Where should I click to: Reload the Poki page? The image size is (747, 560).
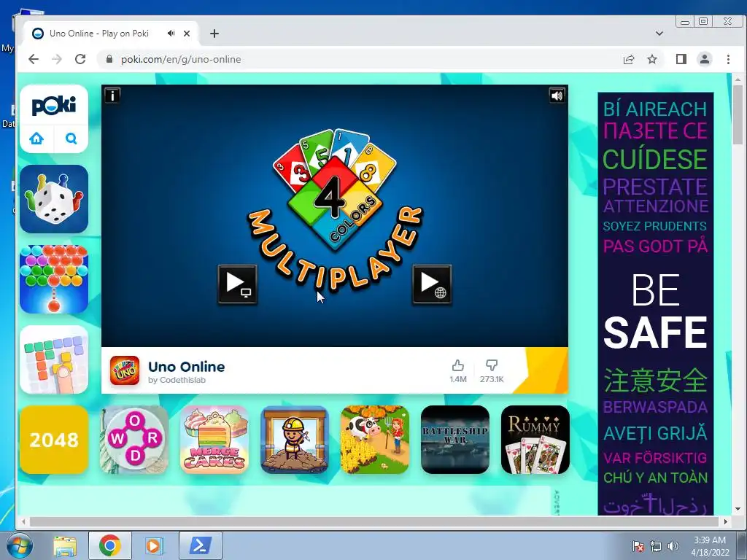pyautogui.click(x=80, y=59)
